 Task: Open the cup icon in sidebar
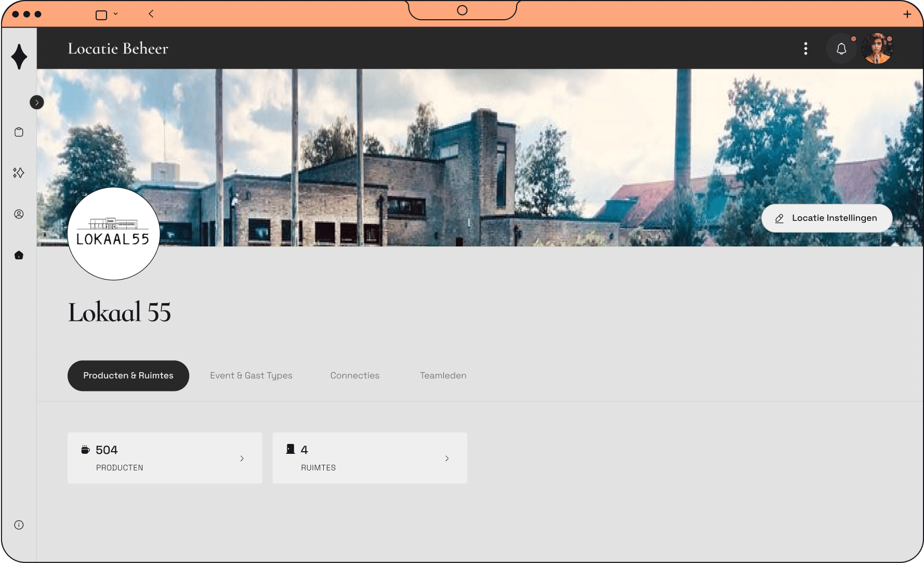pos(19,132)
